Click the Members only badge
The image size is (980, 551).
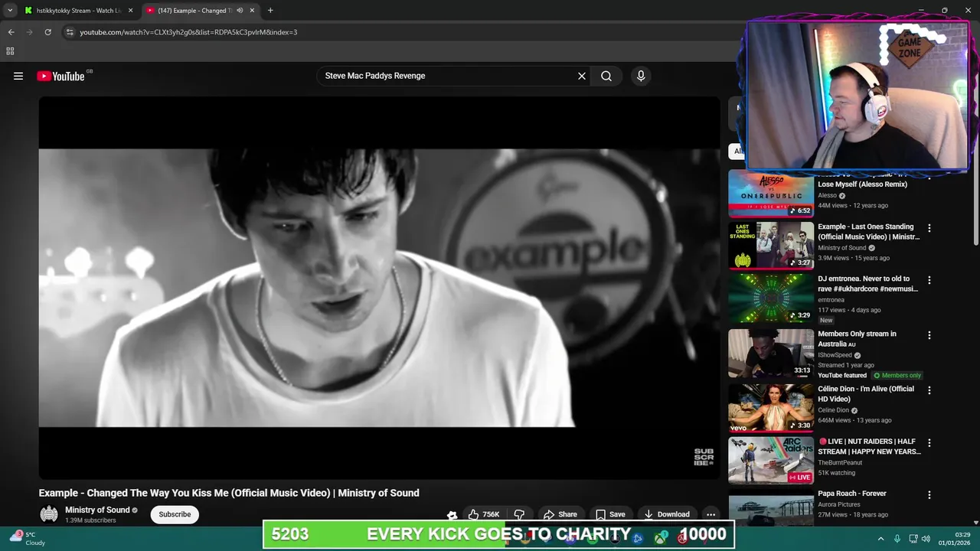tap(897, 376)
